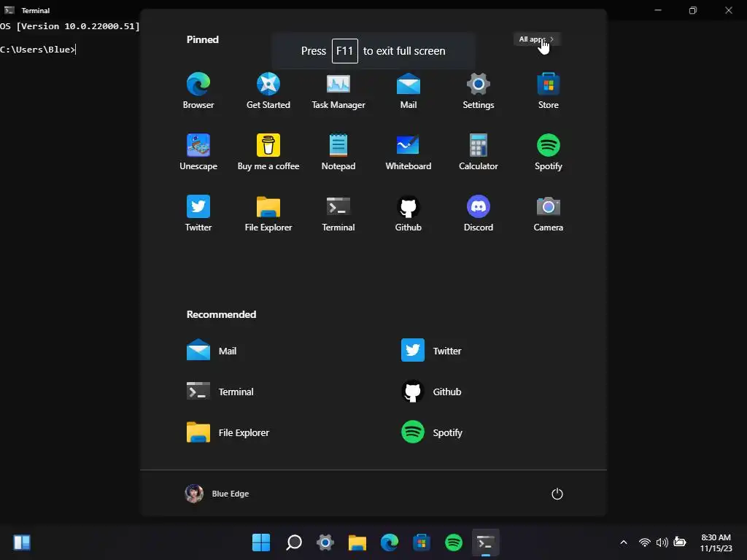The width and height of the screenshot is (747, 560).
Task: Open the Unescape pinned app
Action: click(198, 152)
